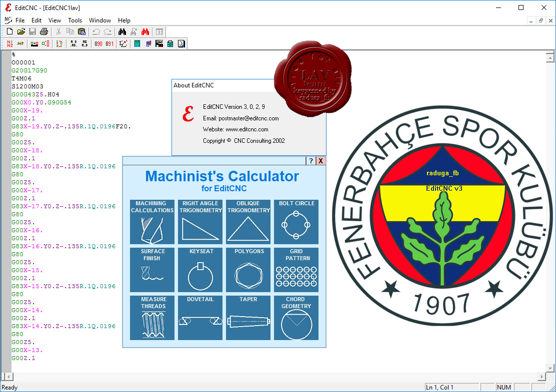The height and width of the screenshot is (392, 556).
Task: Open the Polygons calculator tile
Action: 248,270
